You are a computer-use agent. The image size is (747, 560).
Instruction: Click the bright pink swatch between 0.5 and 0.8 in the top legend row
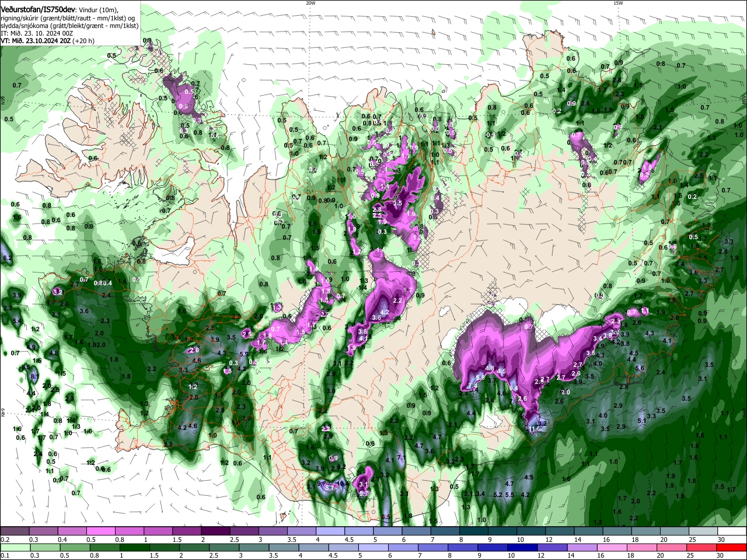click(101, 531)
